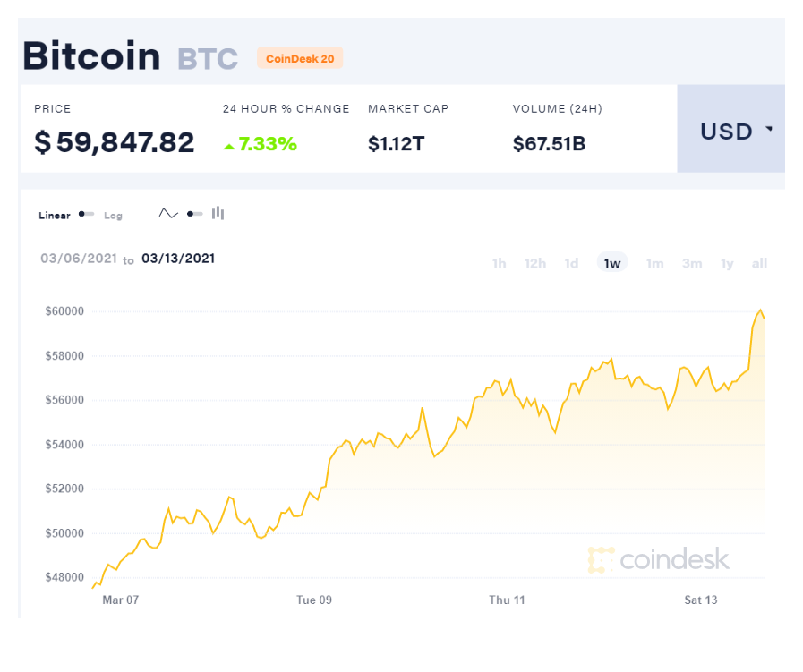Switch to the 1h time range
803x672 pixels.
tap(500, 263)
